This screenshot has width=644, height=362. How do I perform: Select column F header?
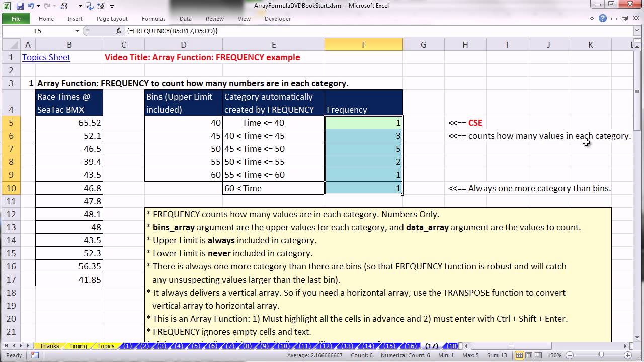click(364, 45)
